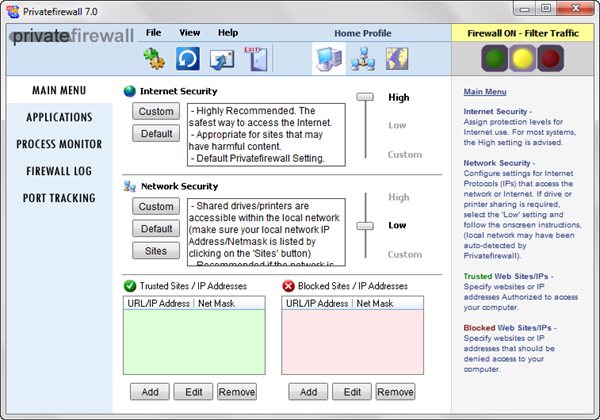Open the View menu
600x420 pixels.
[189, 32]
